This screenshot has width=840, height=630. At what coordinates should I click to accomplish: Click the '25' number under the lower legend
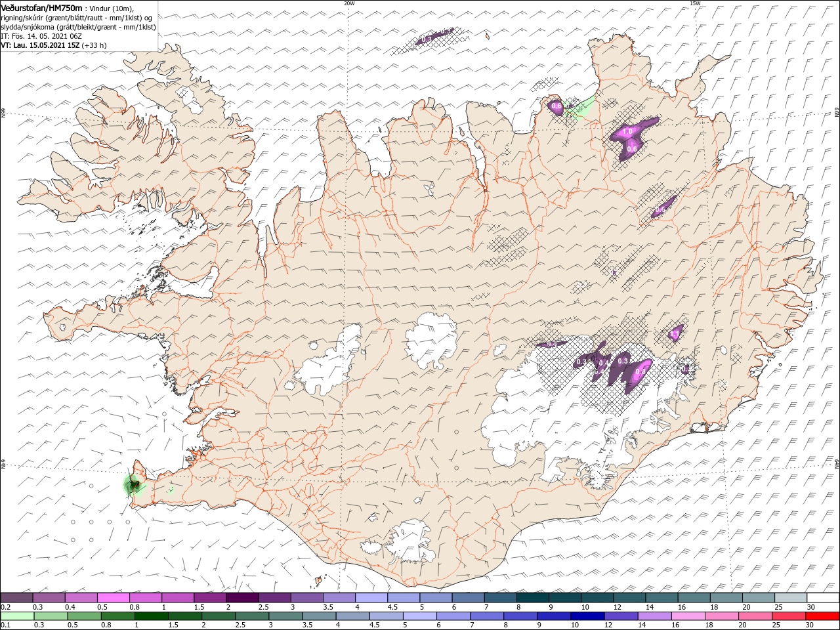(778, 625)
